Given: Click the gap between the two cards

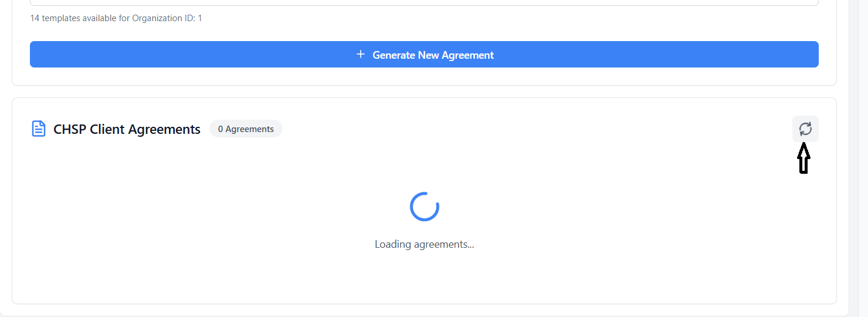Looking at the screenshot, I should click(x=424, y=92).
